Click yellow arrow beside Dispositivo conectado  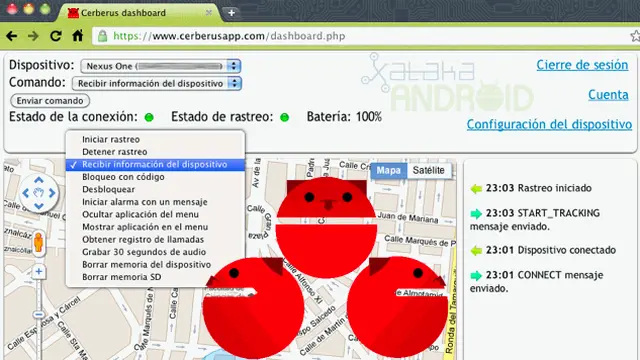click(x=476, y=250)
